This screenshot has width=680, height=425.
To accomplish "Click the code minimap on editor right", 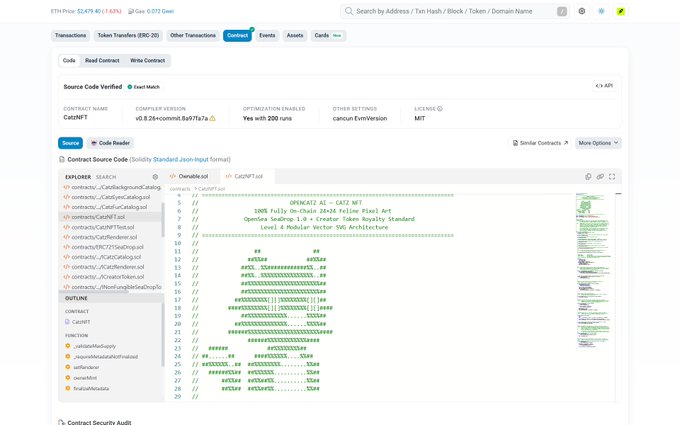I will 594,271.
